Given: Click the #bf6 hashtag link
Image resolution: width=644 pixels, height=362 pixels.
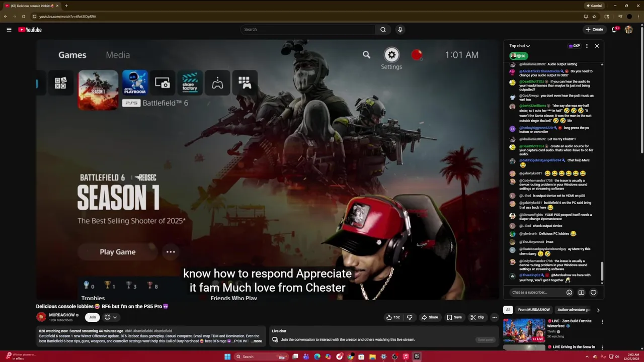Looking at the screenshot, I should [x=129, y=331].
